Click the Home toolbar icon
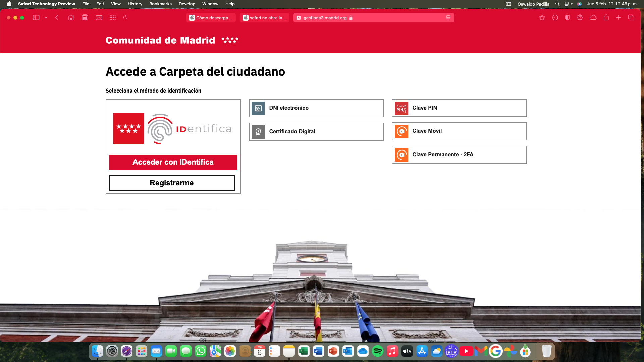644x362 pixels. click(x=71, y=18)
